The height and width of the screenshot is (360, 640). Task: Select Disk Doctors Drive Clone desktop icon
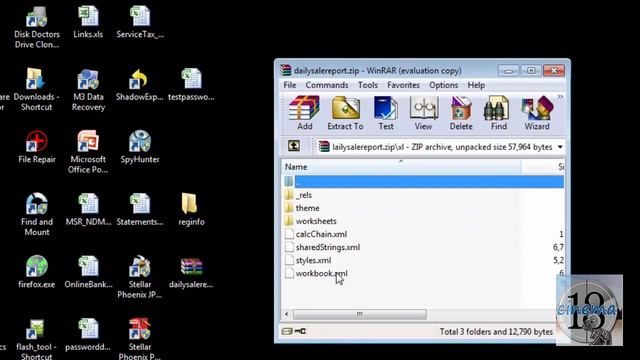coord(37,28)
